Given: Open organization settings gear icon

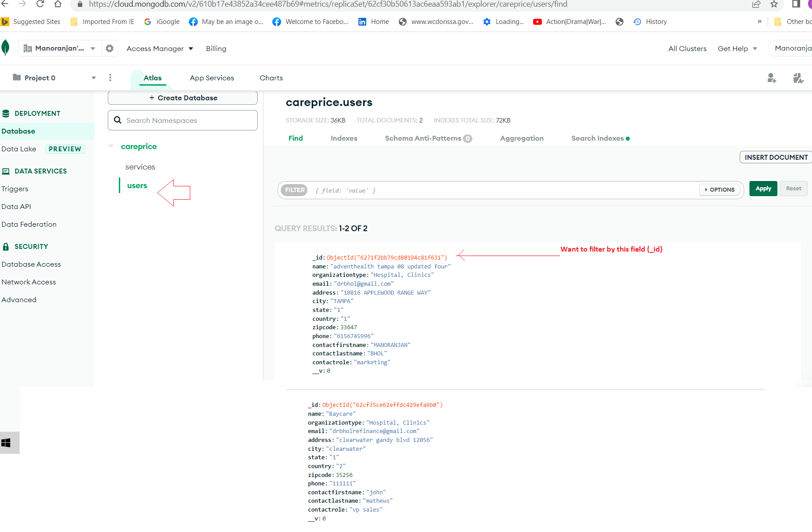Looking at the screenshot, I should pyautogui.click(x=110, y=48).
